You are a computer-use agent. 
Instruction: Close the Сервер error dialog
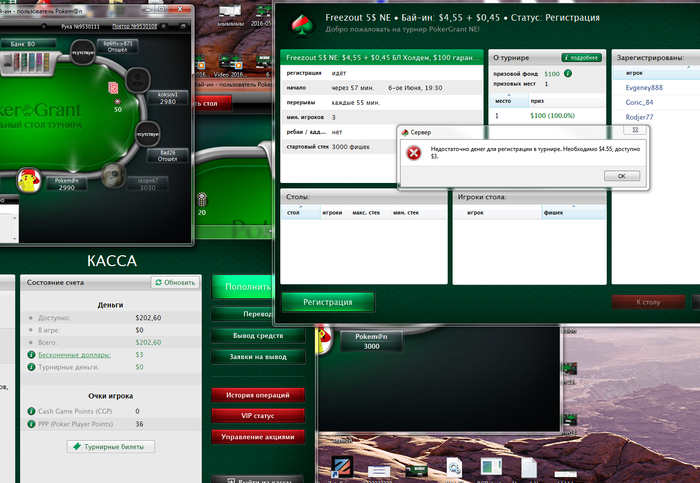click(635, 130)
